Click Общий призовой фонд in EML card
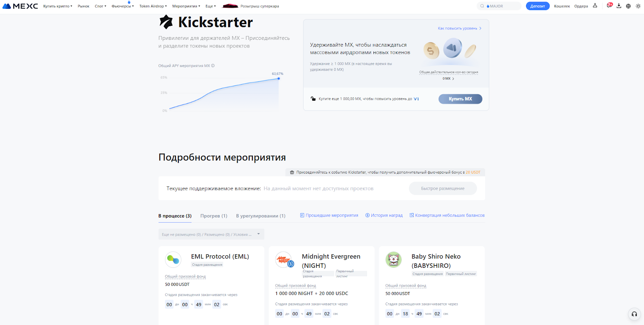 185,277
